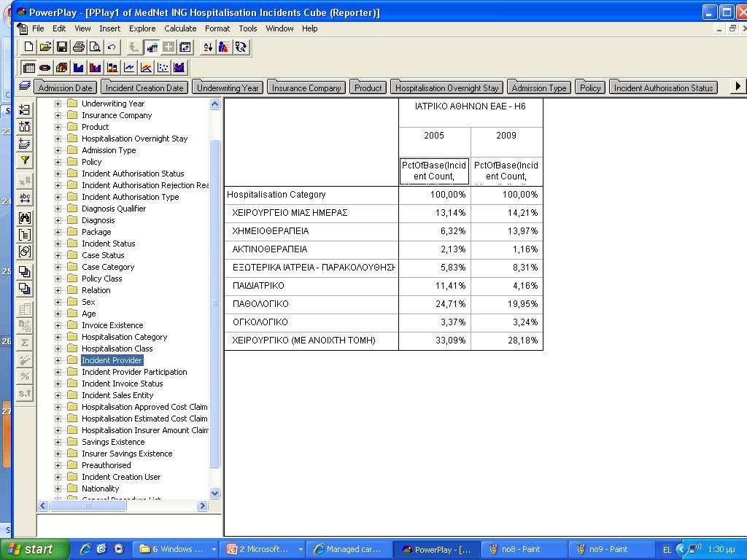
Task: Open the Calculate menu
Action: pos(180,28)
